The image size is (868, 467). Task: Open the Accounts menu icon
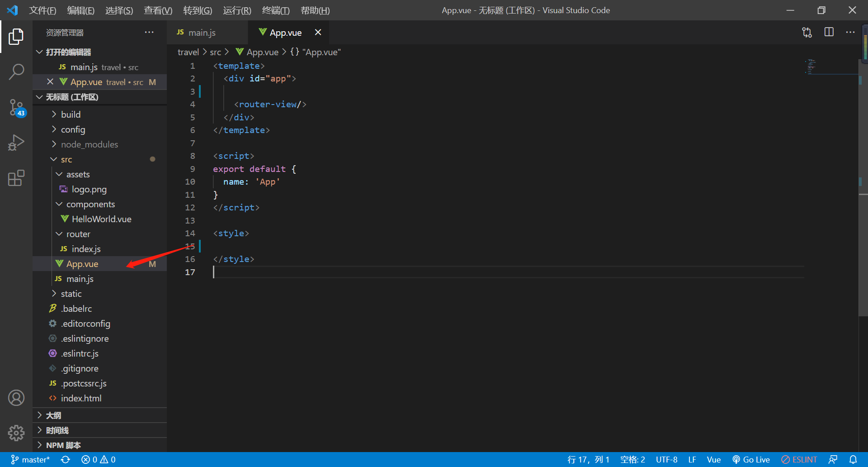pos(16,398)
